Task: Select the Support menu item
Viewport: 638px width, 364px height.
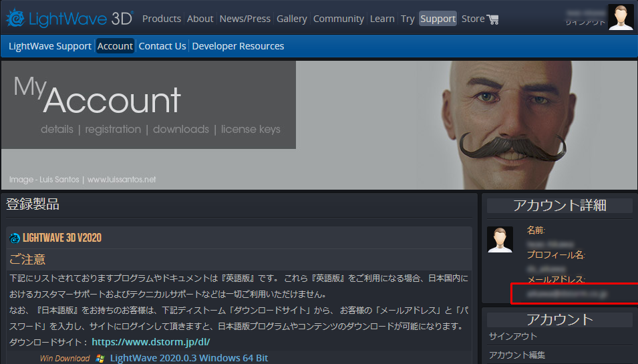Action: click(438, 19)
